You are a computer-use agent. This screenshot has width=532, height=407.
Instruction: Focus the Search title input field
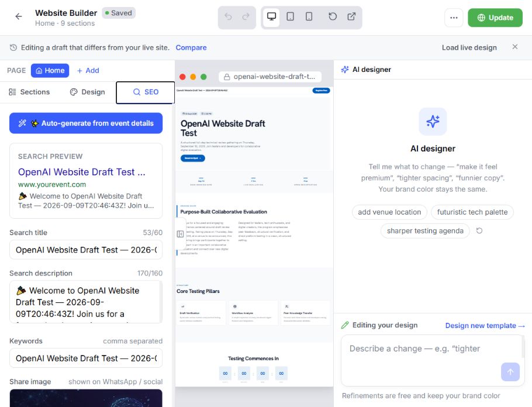pyautogui.click(x=86, y=250)
